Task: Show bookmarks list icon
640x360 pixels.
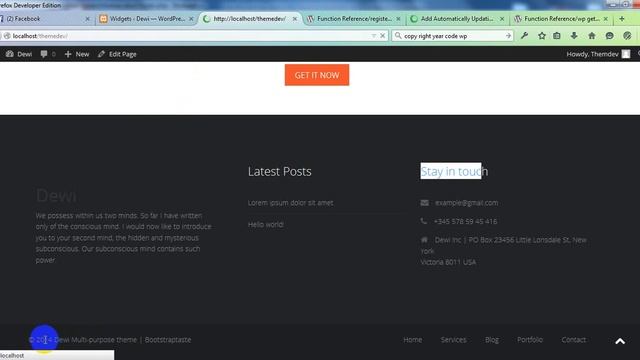Action: click(x=557, y=36)
